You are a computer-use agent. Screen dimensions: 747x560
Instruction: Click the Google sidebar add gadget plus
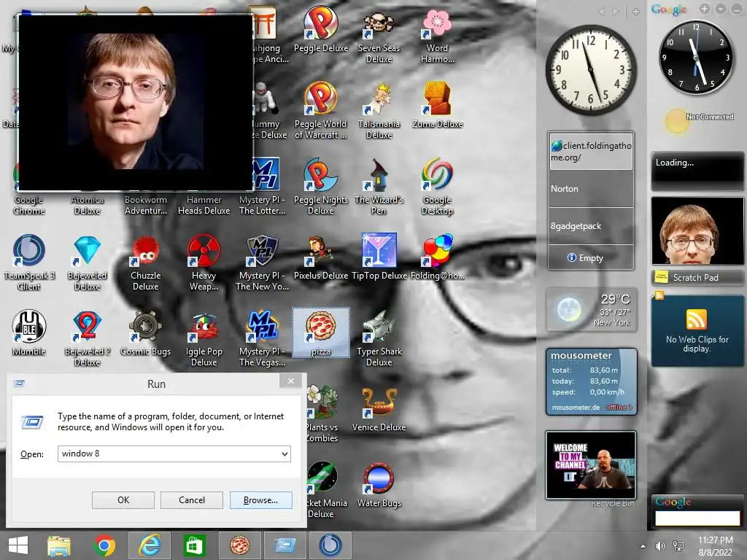(x=705, y=9)
